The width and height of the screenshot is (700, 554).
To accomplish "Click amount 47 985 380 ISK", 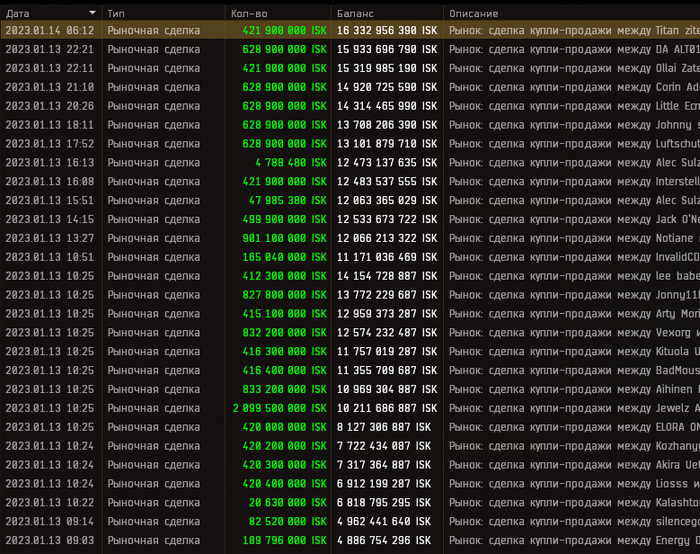I will click(x=288, y=200).
